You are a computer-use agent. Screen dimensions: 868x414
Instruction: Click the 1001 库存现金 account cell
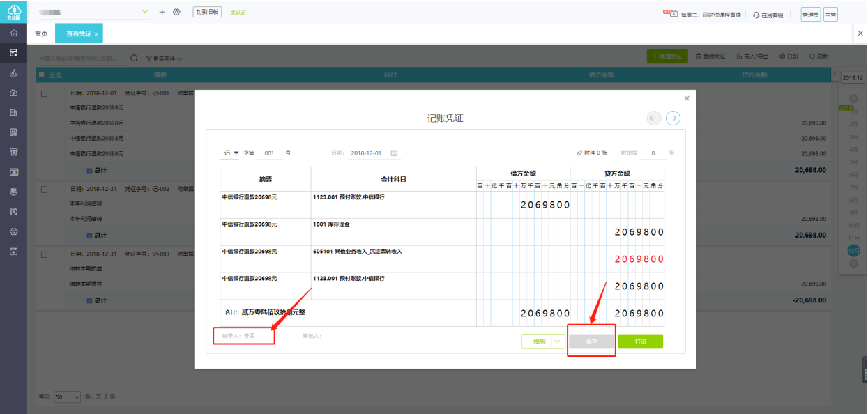[x=393, y=232]
